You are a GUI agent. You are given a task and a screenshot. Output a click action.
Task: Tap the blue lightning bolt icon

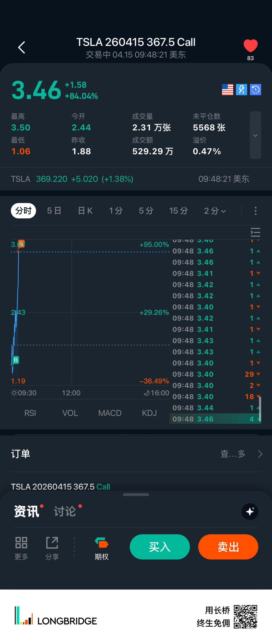point(241,89)
